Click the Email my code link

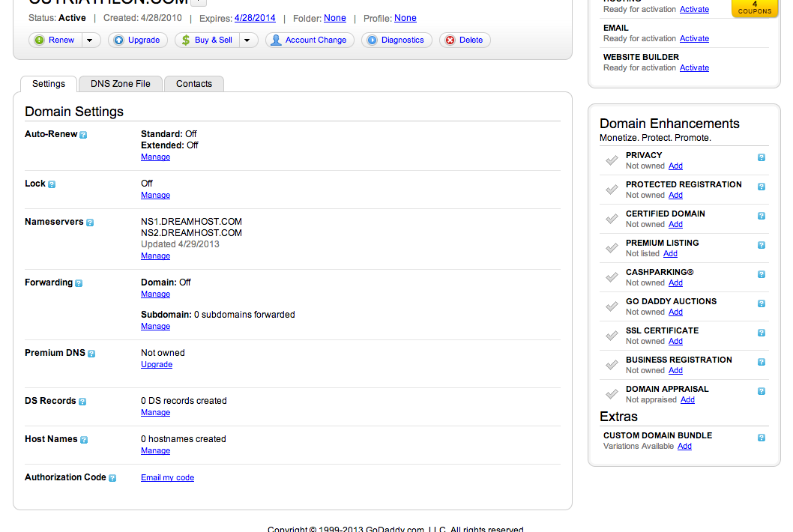pyautogui.click(x=167, y=478)
